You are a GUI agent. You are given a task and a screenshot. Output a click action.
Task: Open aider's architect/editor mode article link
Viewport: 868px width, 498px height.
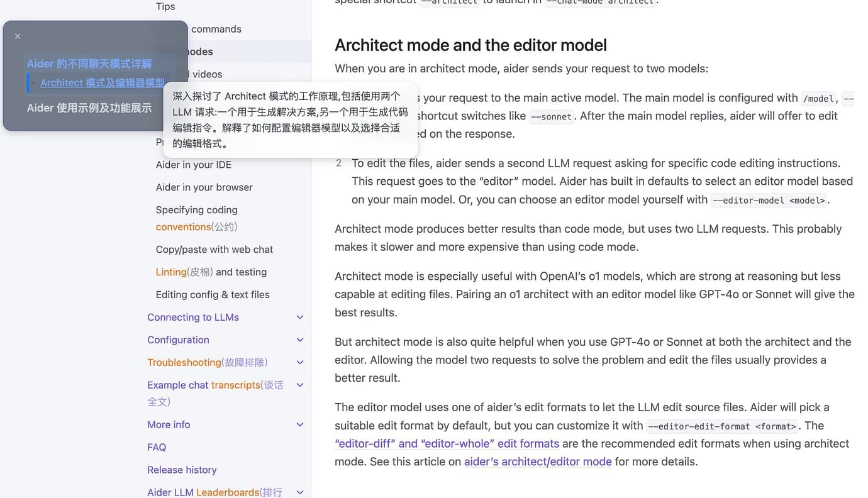click(538, 462)
